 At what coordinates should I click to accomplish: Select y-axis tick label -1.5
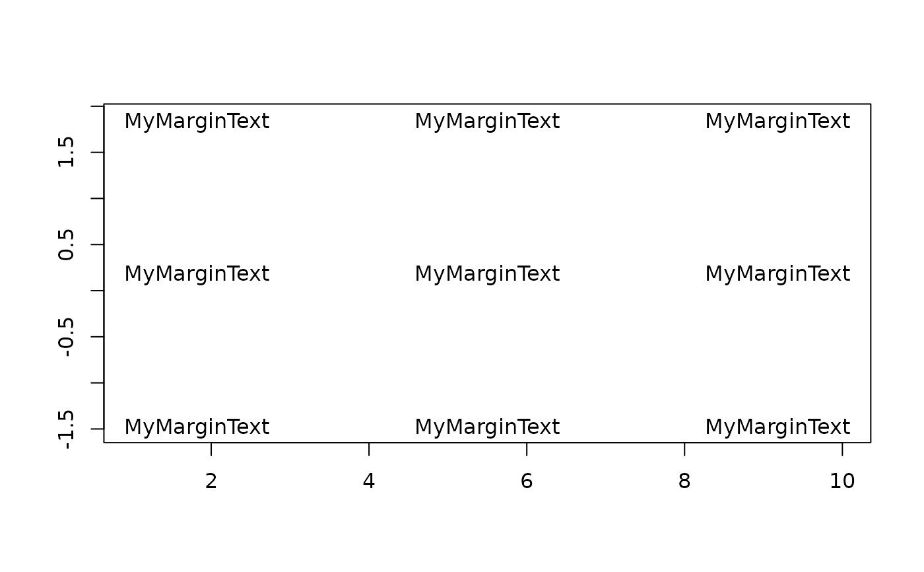pyautogui.click(x=65, y=429)
